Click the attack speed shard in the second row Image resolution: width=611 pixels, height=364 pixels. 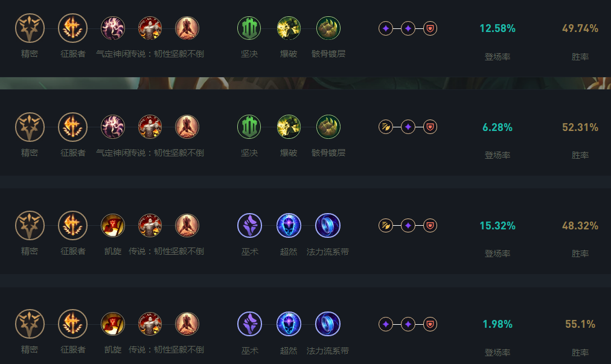pyautogui.click(x=386, y=127)
